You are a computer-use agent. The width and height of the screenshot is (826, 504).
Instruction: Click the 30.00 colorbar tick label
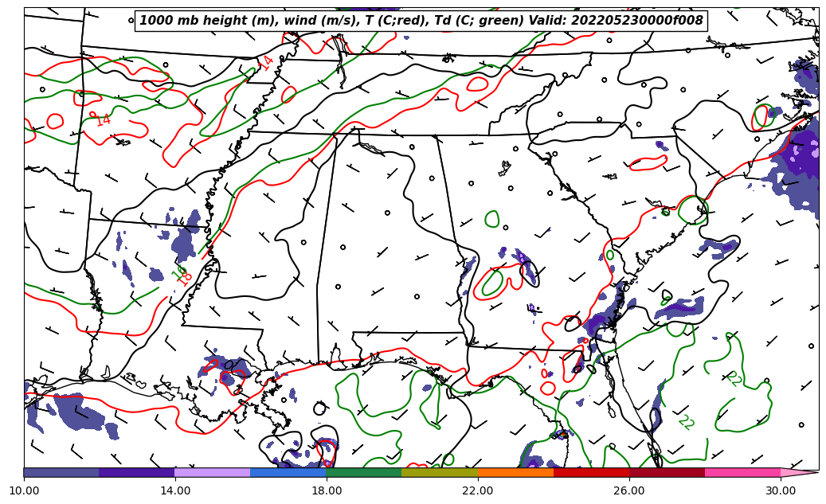(781, 490)
